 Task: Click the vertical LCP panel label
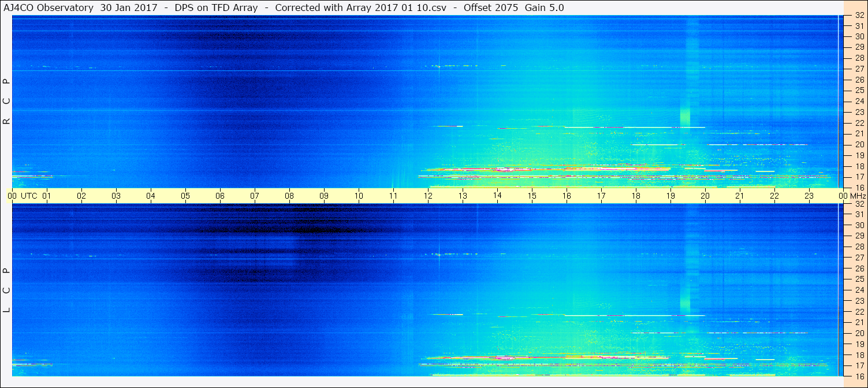[7, 290]
